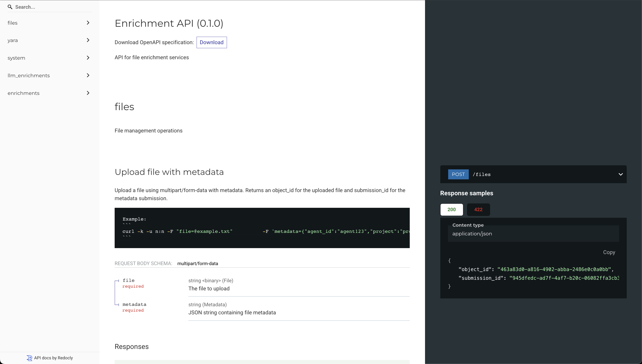Expand the yara section chevron icon
642x364 pixels.
tap(88, 40)
